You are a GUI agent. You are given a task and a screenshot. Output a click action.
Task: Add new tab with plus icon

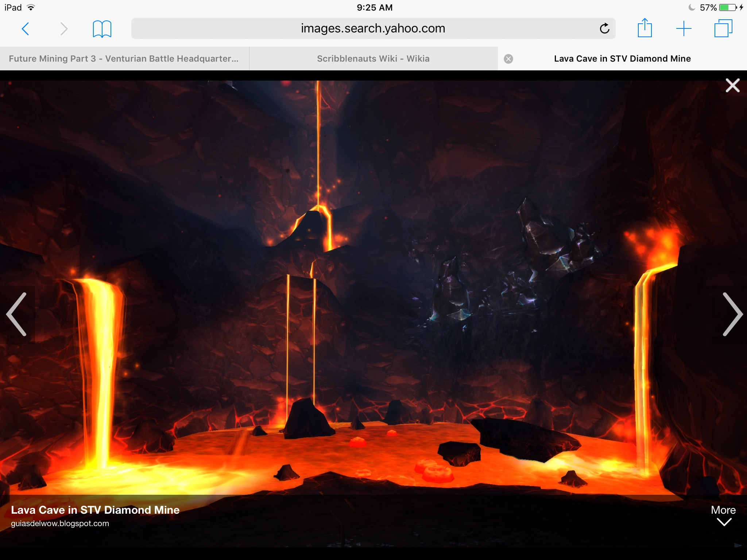pyautogui.click(x=684, y=28)
